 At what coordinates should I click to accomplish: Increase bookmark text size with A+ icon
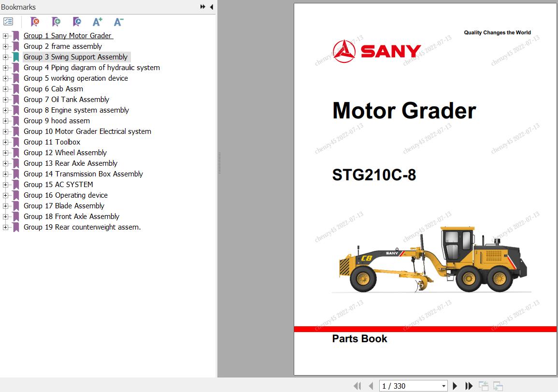click(x=98, y=22)
